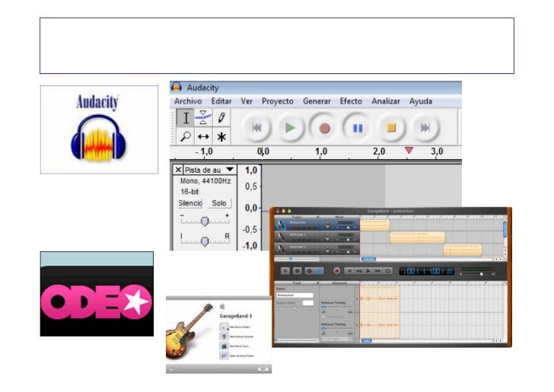This screenshot has height=392, width=554.
Task: Open the Ver menu
Action: click(x=247, y=101)
